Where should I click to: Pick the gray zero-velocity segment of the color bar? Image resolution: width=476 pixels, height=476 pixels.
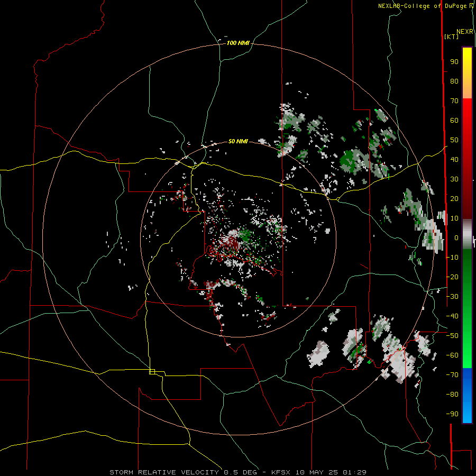point(467,234)
